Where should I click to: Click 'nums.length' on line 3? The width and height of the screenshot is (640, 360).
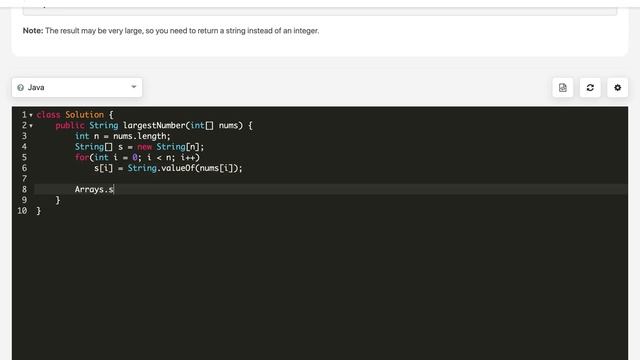click(x=140, y=136)
